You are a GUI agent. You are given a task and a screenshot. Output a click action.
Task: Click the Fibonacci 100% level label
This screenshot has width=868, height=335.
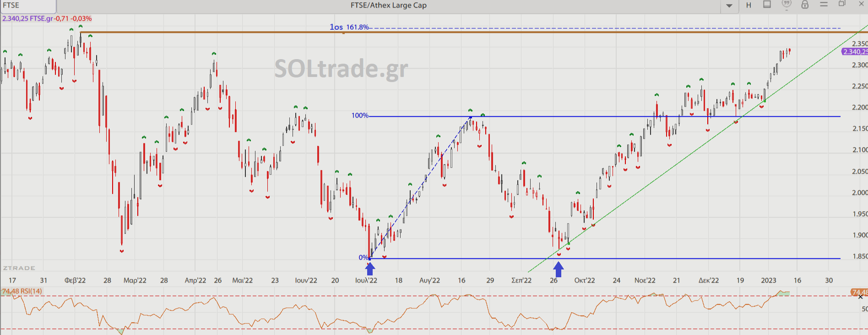(360, 115)
